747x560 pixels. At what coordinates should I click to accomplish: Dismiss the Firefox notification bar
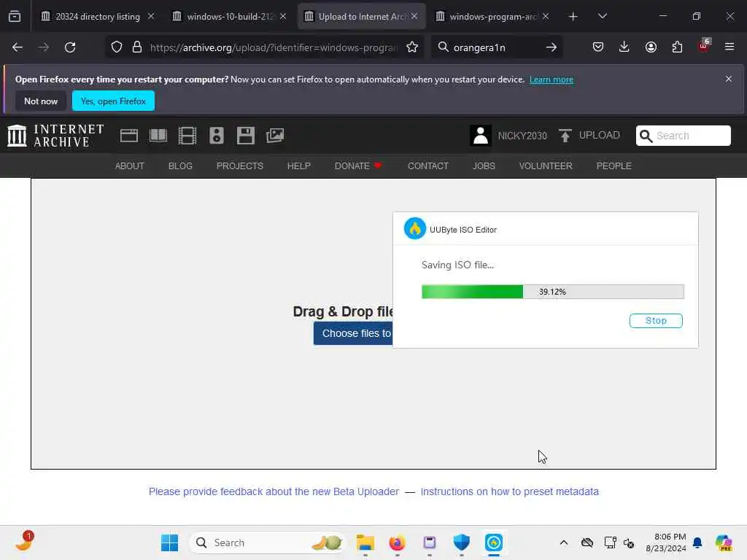click(x=729, y=79)
